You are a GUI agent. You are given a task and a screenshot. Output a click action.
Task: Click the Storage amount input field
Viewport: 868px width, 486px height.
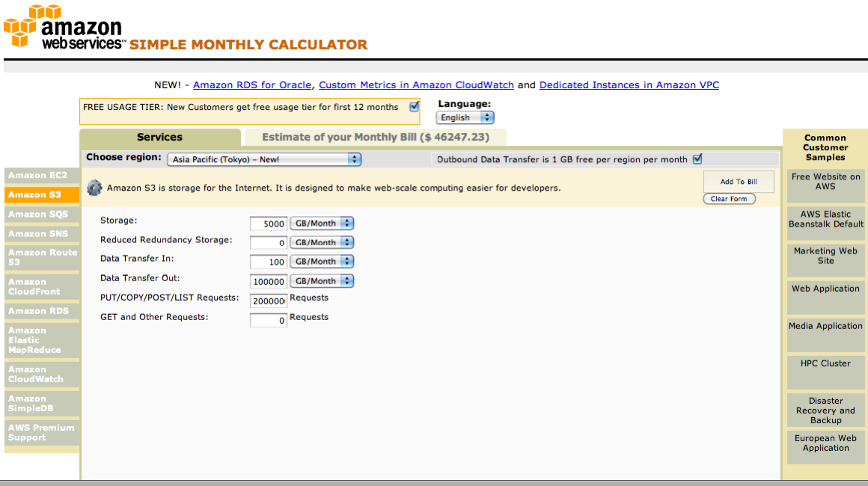click(x=269, y=224)
